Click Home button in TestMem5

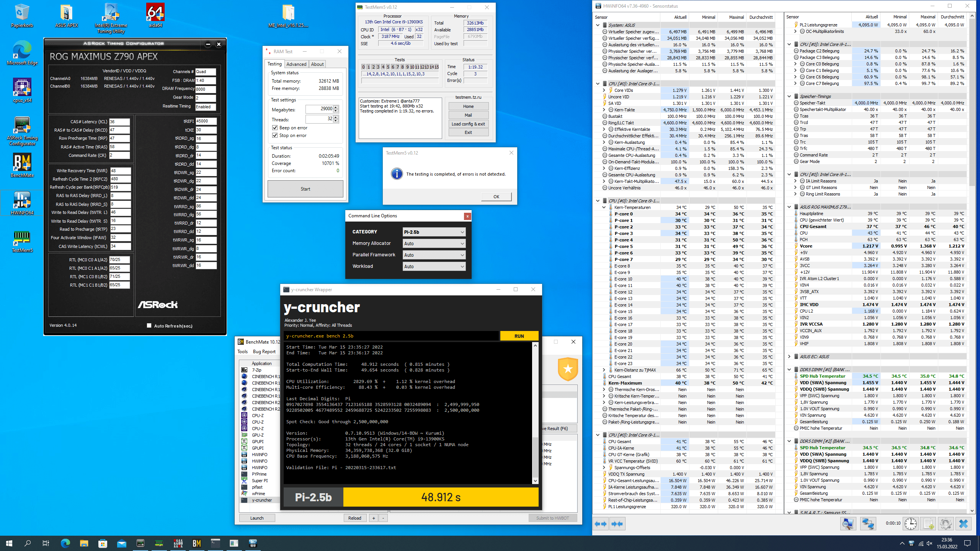468,106
